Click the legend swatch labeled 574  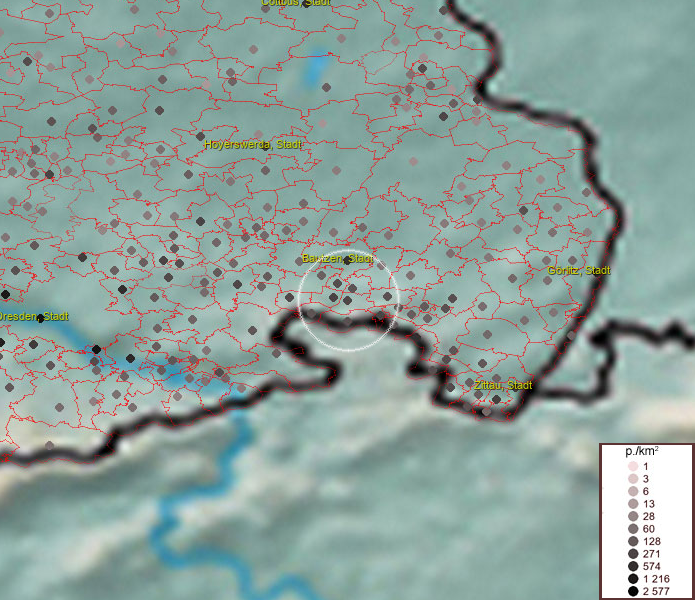pyautogui.click(x=632, y=566)
